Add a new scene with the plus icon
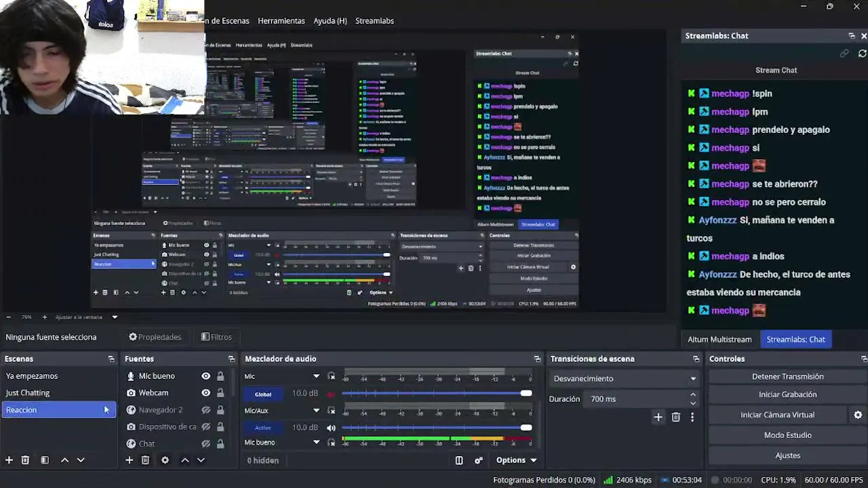Viewport: 868px width, 488px height. point(9,460)
